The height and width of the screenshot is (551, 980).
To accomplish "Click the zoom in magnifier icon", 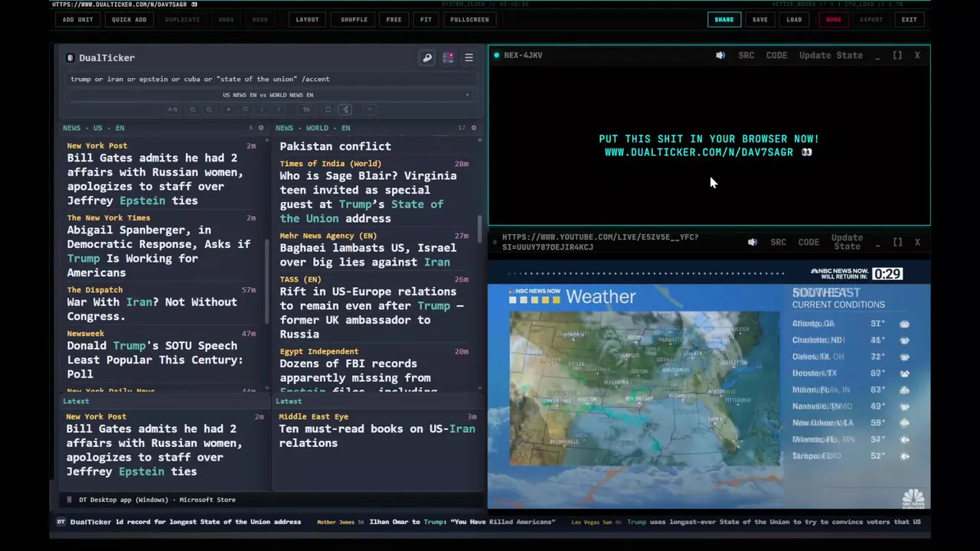I will coord(209,109).
